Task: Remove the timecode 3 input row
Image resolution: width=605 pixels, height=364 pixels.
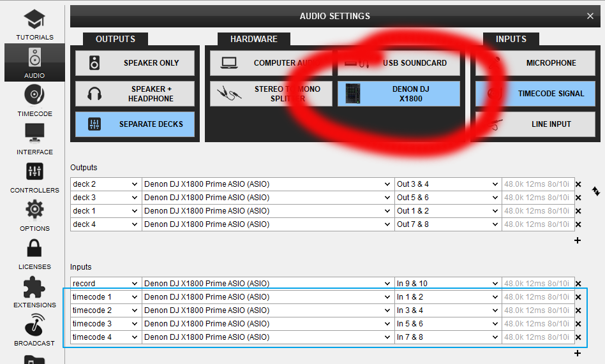Action: pyautogui.click(x=578, y=324)
